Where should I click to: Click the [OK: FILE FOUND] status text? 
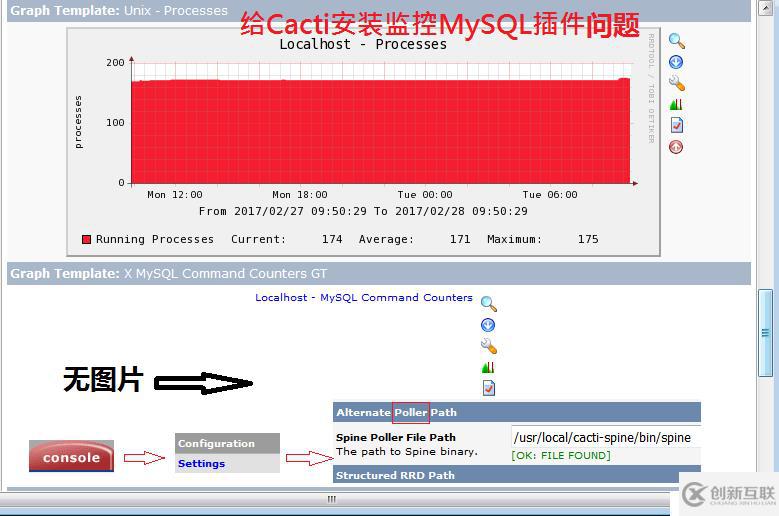561,455
